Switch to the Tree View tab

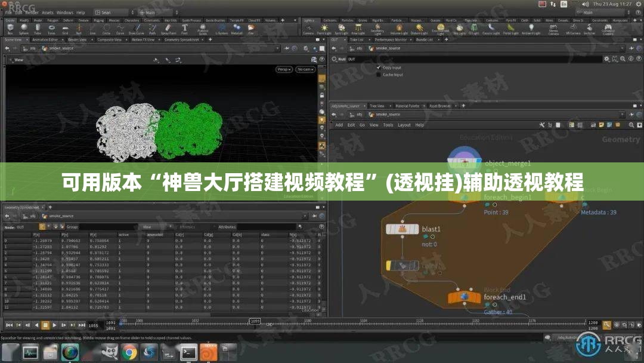377,106
